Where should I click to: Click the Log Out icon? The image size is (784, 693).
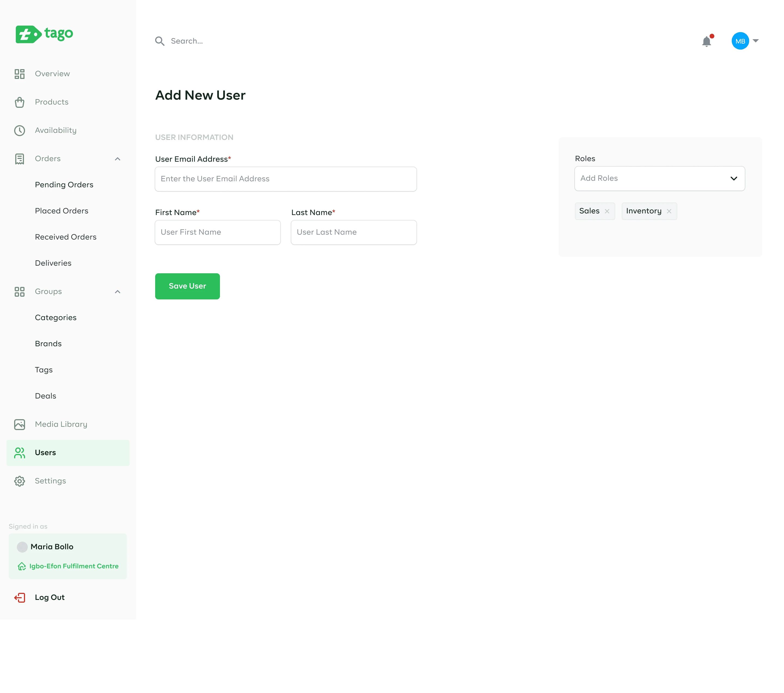[20, 597]
